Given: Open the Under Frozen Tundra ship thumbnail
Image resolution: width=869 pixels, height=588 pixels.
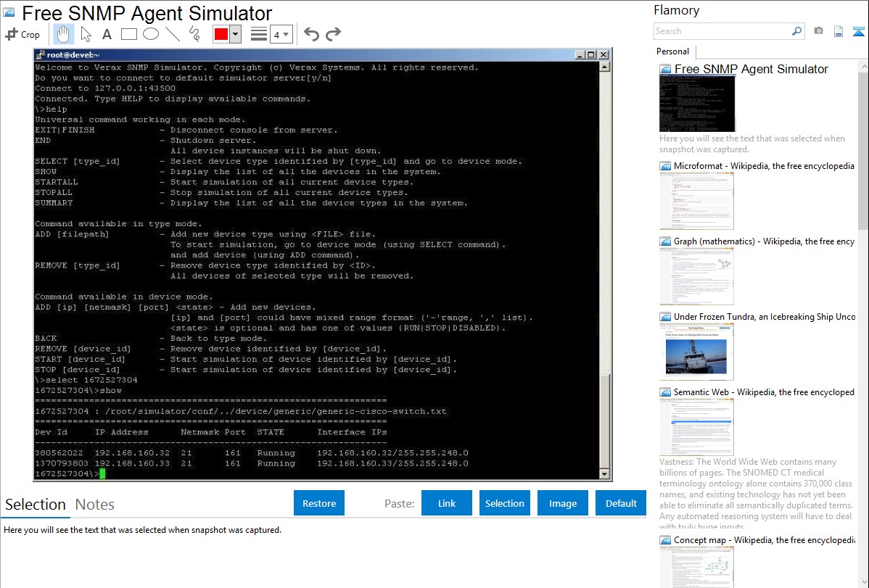Looking at the screenshot, I should (x=696, y=352).
